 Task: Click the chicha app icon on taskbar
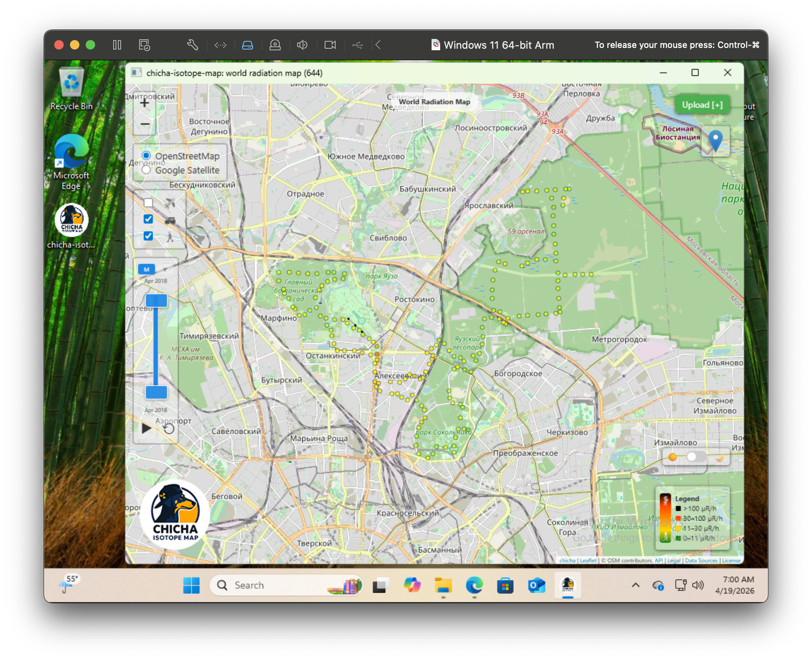tap(568, 585)
